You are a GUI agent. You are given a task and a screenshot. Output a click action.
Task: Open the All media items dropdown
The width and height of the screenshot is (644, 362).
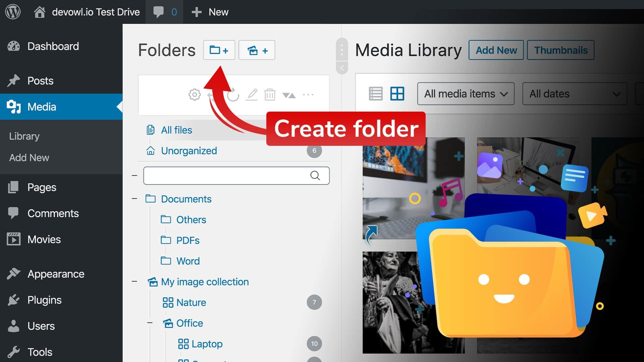coord(465,94)
